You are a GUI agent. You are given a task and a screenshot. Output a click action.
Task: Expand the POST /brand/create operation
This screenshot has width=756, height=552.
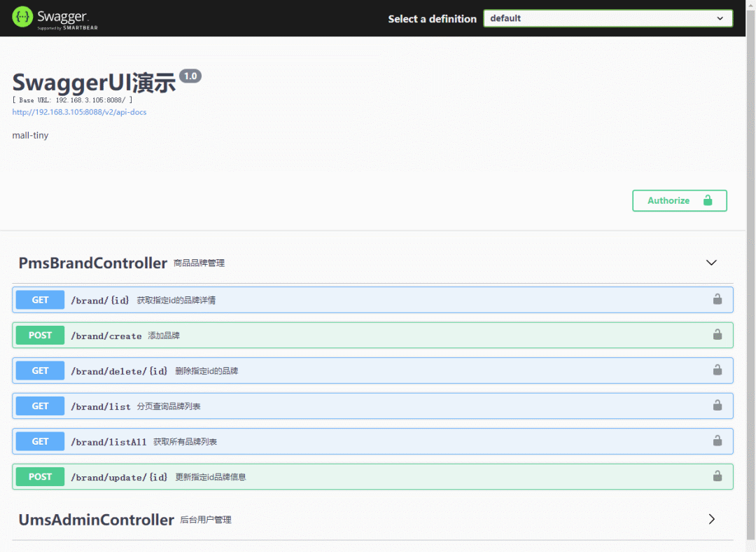pyautogui.click(x=280, y=335)
